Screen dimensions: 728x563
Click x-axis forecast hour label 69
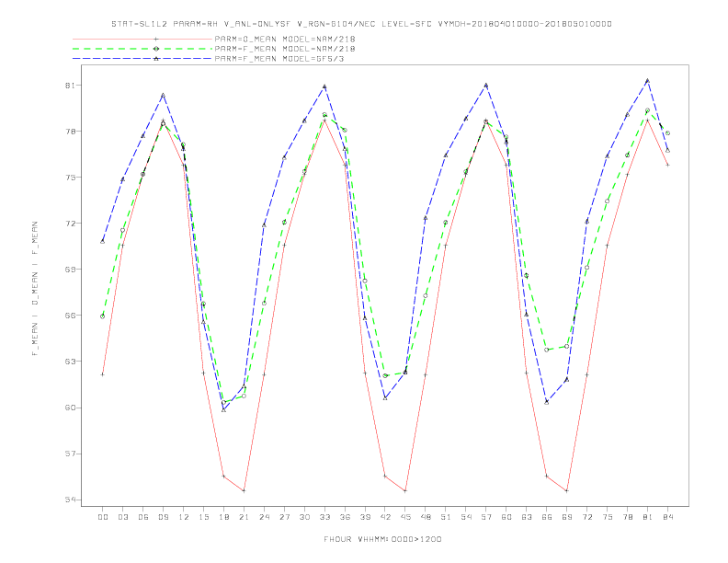(x=567, y=517)
